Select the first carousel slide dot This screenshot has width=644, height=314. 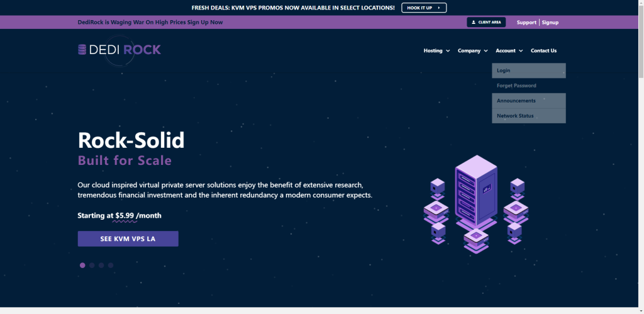(x=82, y=266)
